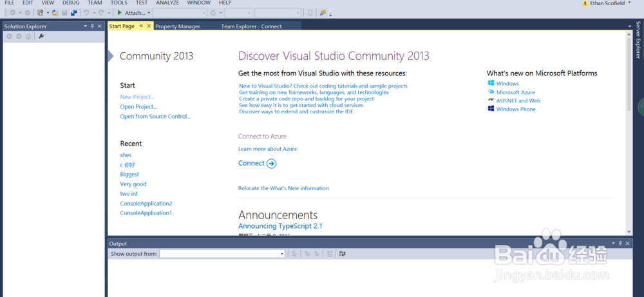Click the Community 2013 collapse triangle
The width and height of the screenshot is (644, 297).
click(111, 56)
